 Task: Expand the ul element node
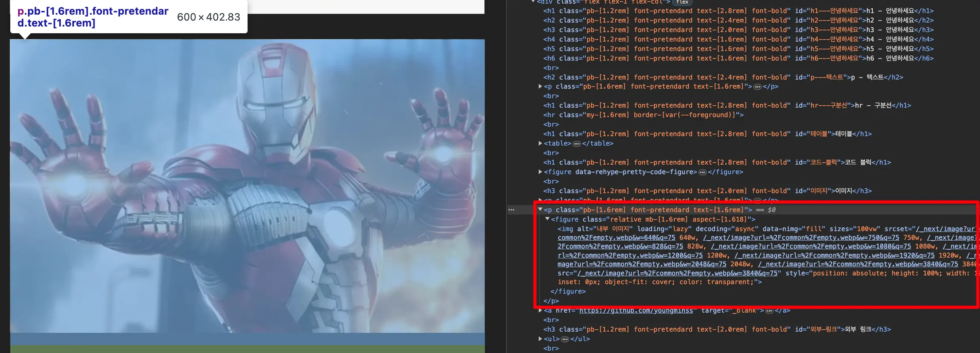coord(540,339)
